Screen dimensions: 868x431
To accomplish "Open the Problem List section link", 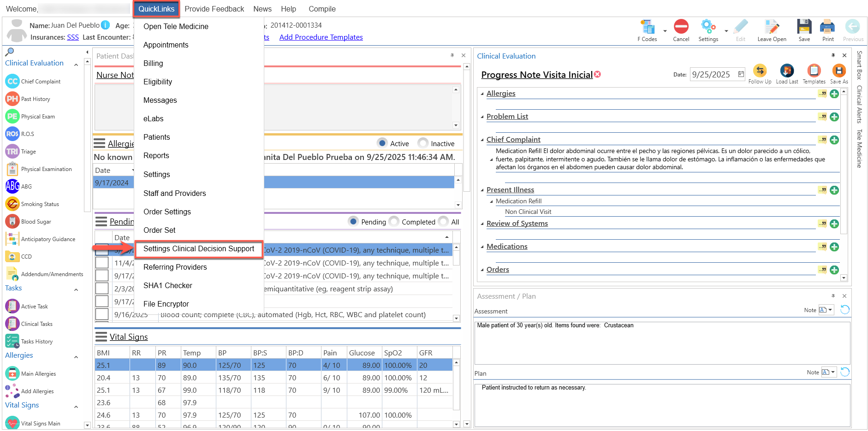I will (x=507, y=117).
